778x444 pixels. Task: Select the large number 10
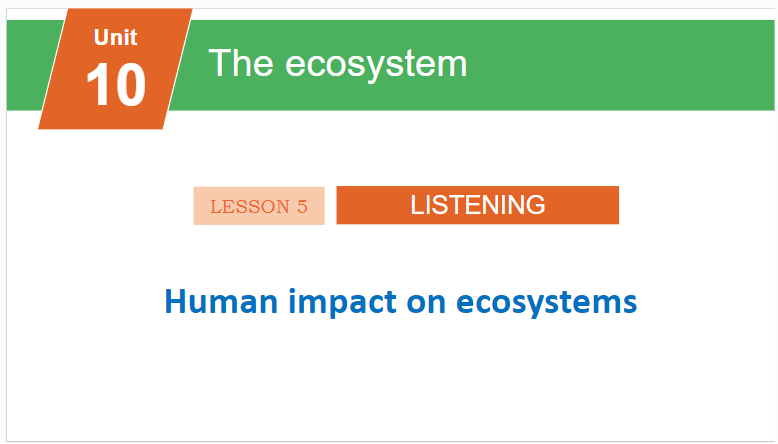coord(116,84)
